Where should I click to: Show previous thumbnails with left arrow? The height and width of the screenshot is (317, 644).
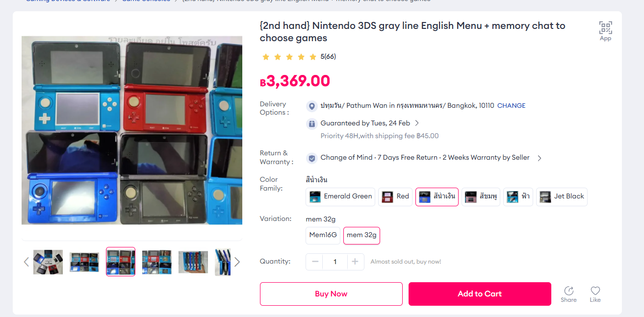point(26,262)
